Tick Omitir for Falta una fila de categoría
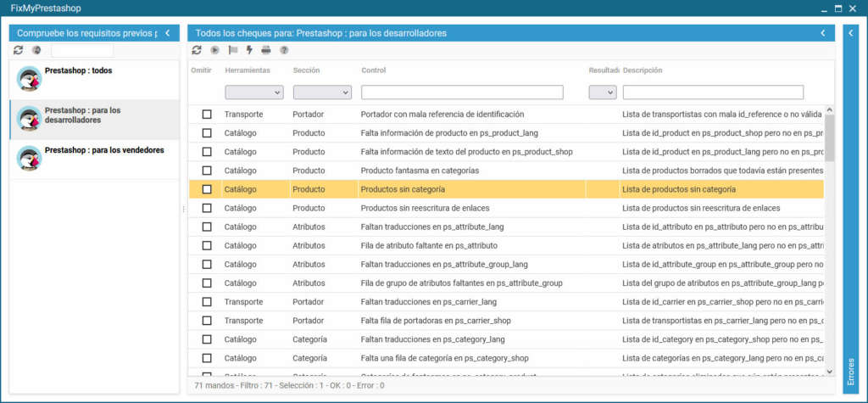 click(207, 358)
